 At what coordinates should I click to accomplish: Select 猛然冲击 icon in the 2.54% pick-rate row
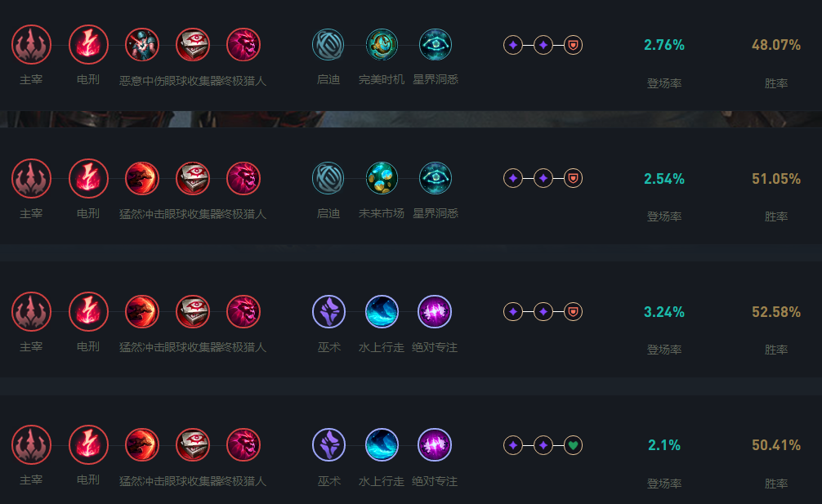tap(142, 178)
